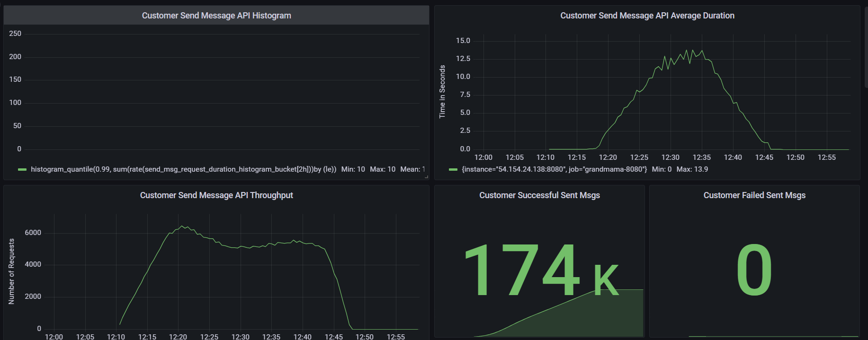Click the vertical scrollbar on the right edge
868x340 pixels.
(x=866, y=47)
